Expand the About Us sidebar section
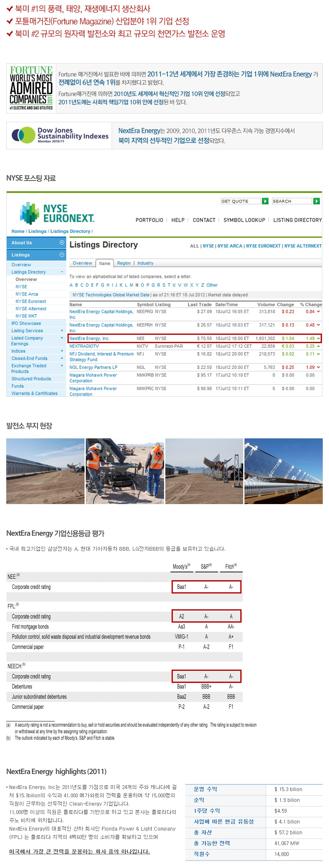 (62, 242)
